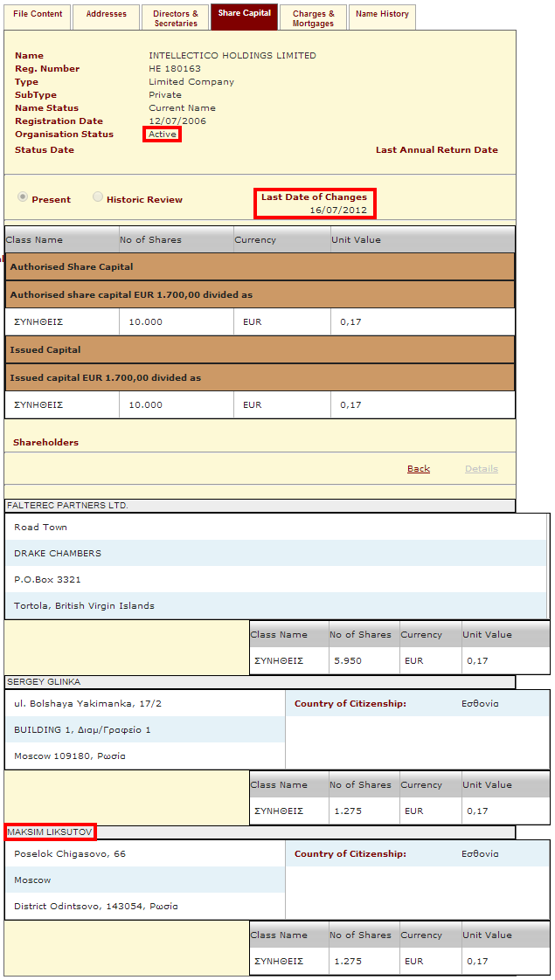555x980 pixels.
Task: Click the greyed Details link
Action: [482, 469]
